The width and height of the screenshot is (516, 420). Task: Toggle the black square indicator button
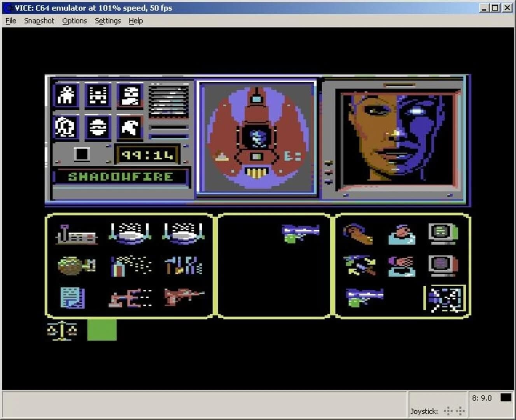tap(82, 154)
